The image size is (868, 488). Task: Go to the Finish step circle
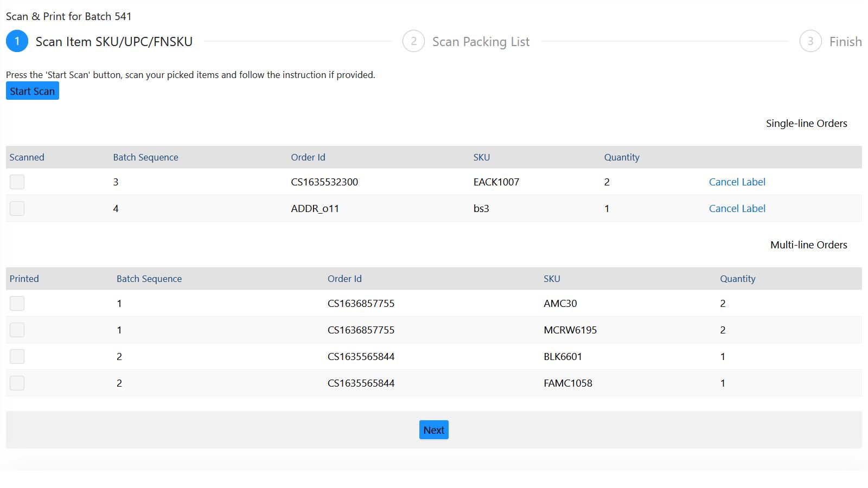(810, 41)
